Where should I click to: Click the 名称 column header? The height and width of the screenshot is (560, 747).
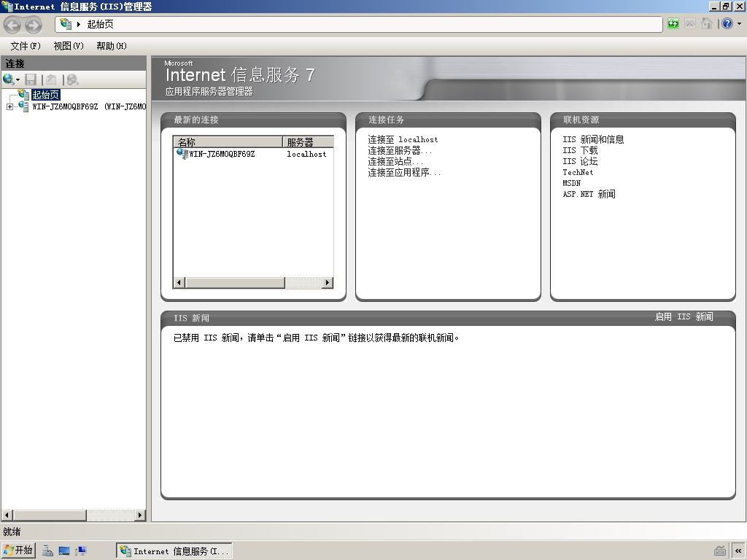228,142
